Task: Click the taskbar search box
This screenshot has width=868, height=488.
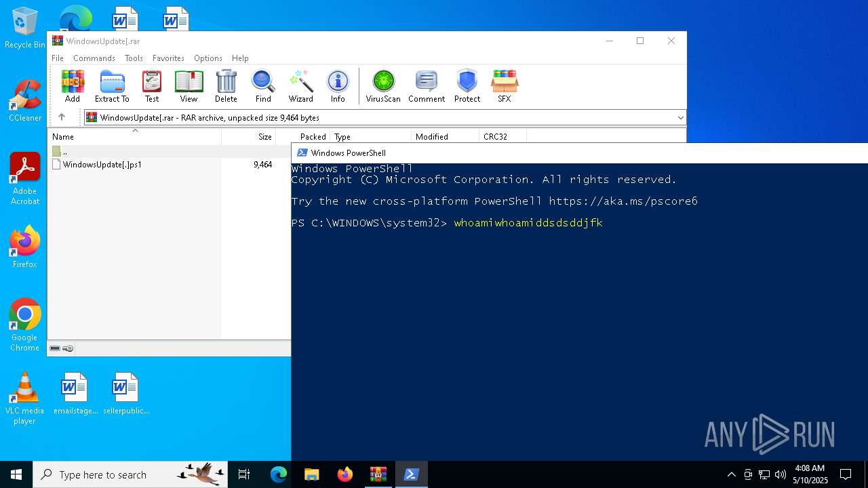Action: [130, 474]
